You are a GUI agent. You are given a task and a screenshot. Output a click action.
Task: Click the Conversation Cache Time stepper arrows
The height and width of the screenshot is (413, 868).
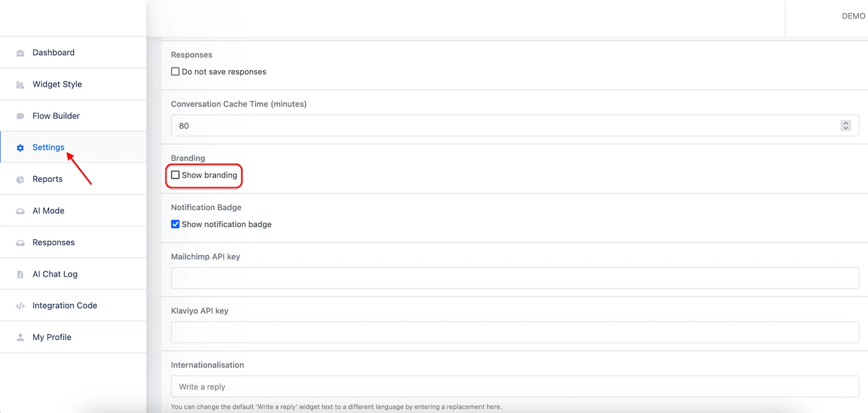tap(846, 125)
